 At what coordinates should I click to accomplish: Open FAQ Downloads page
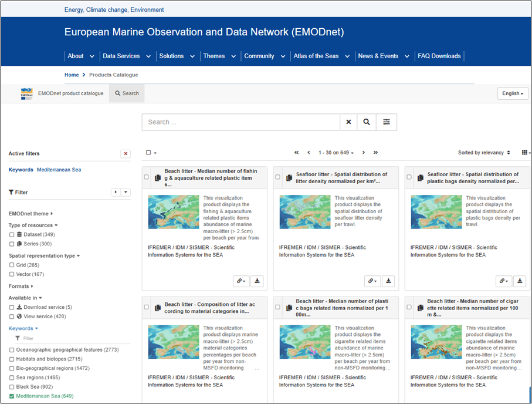point(439,56)
